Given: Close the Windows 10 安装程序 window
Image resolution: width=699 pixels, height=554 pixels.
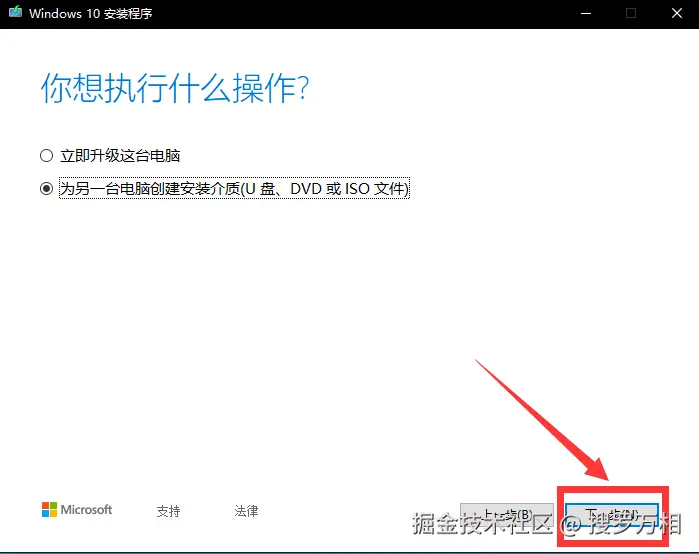Looking at the screenshot, I should [x=676, y=13].
